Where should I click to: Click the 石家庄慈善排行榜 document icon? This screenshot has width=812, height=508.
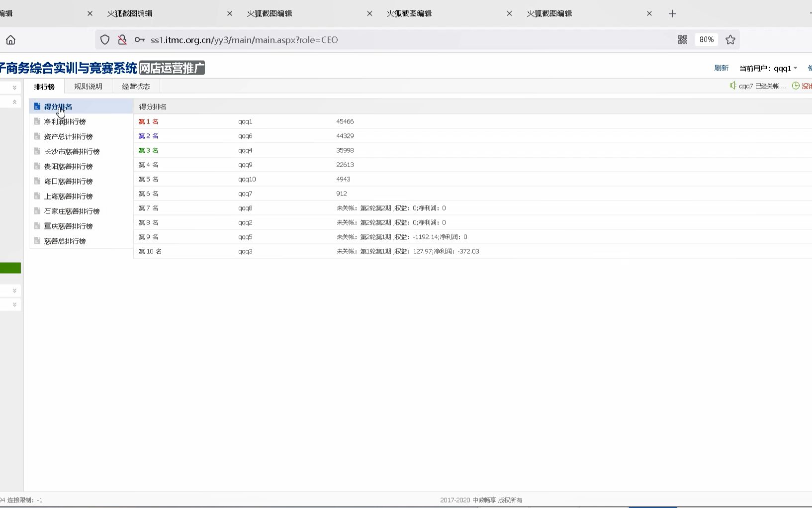coord(37,211)
